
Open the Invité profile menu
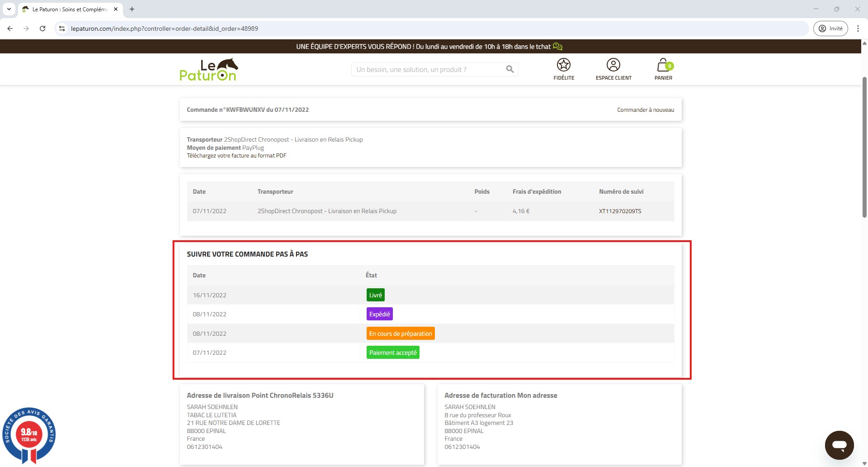tap(830, 29)
